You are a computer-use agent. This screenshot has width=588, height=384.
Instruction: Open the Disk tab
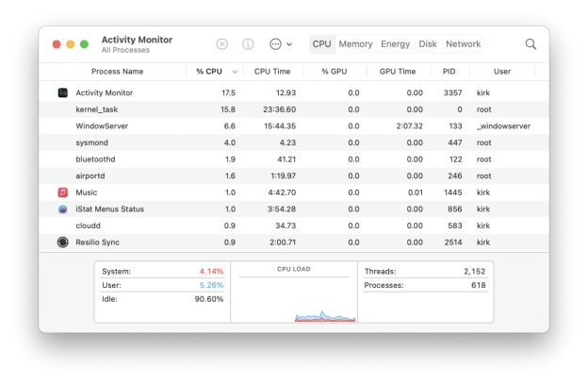coord(428,44)
